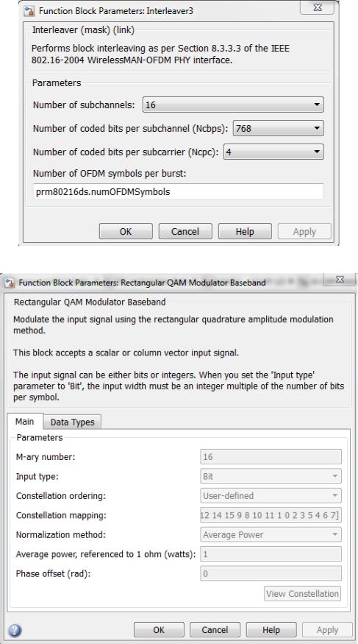
Task: Close the Rectangular QAM Modulator window
Action: coord(340,280)
